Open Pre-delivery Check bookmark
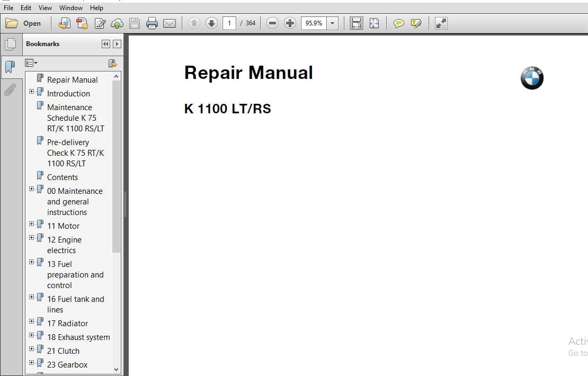588x376 pixels. (75, 153)
